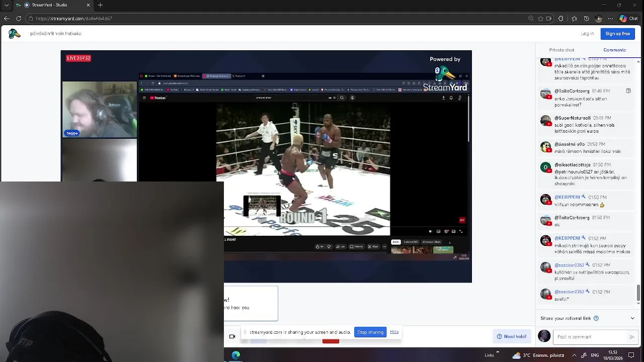
Task: Click the @SuperNaturaali commenter name
Action: [x=573, y=118]
